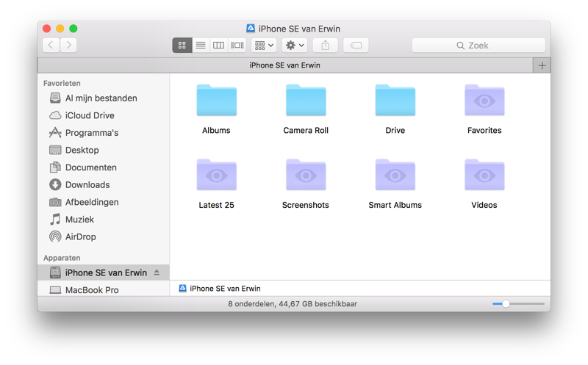Click the edit tags button

coord(356,46)
